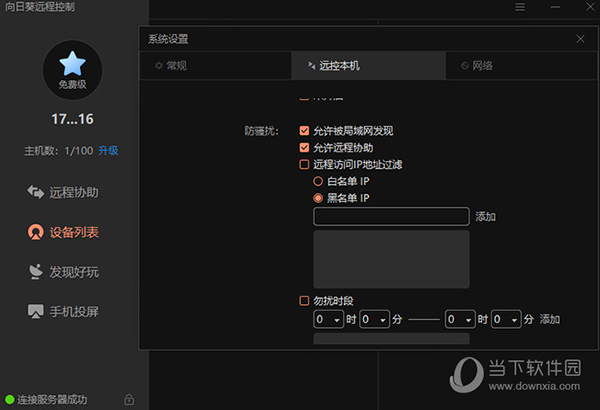Click the 防骚扰 label
This screenshot has height=410, width=600.
click(x=262, y=131)
